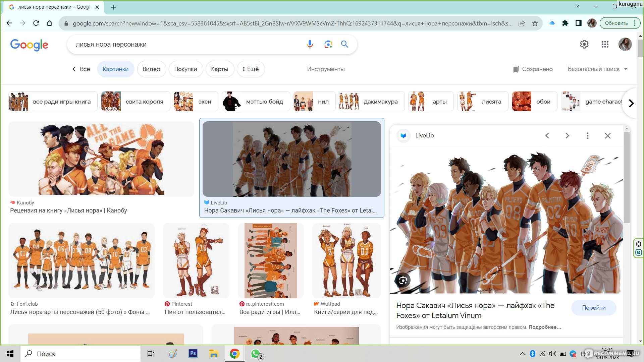The height and width of the screenshot is (362, 644).
Task: Select обои suggestion chip
Action: pos(535,101)
